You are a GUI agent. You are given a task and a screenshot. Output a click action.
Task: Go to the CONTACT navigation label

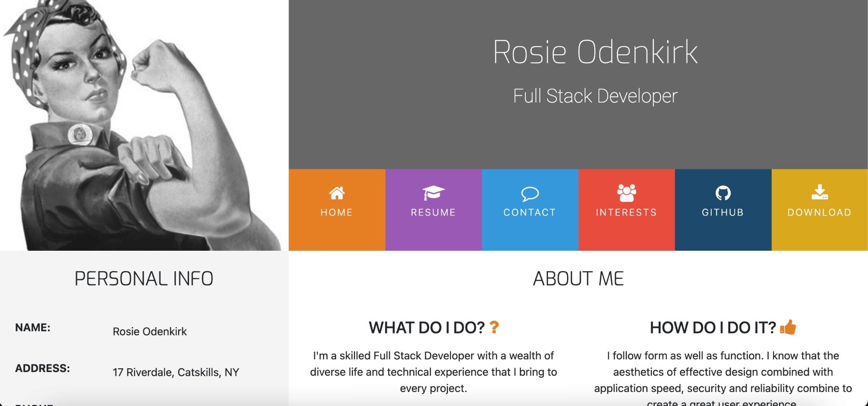point(530,213)
